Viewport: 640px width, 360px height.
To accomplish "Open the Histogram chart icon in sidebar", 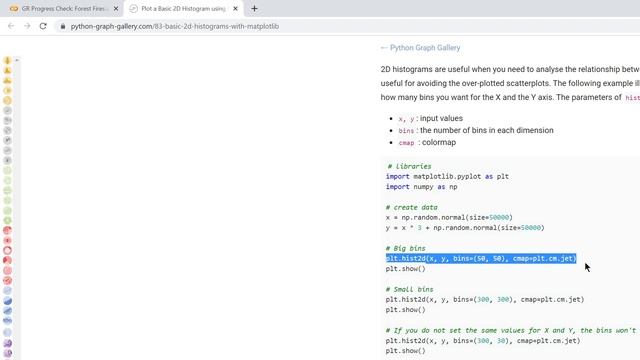I will pos(7,80).
